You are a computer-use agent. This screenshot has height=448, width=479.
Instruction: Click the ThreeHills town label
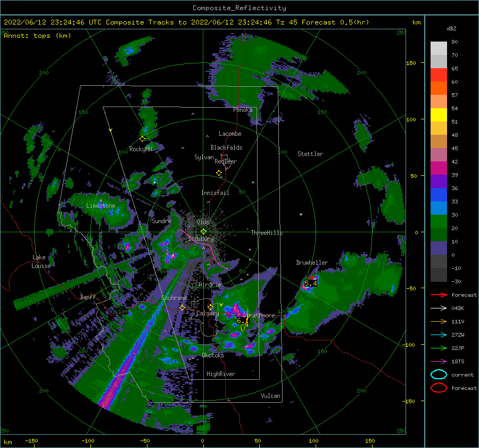[x=267, y=233]
